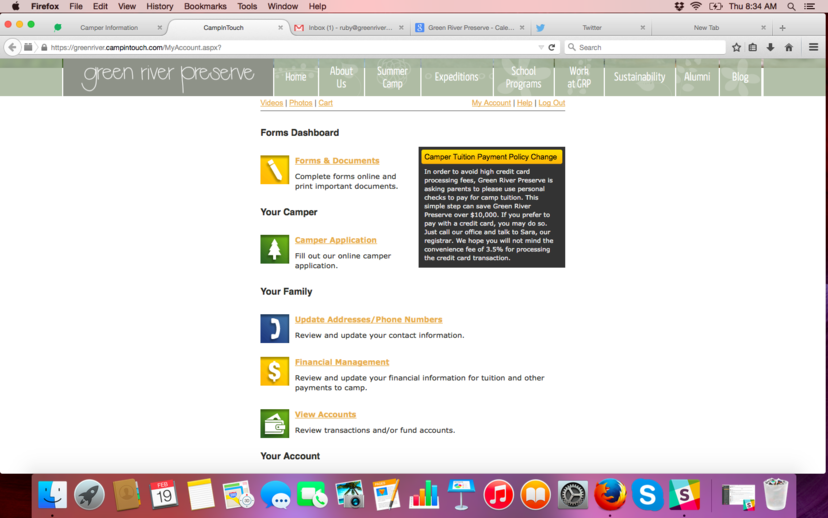Click the My Account link
This screenshot has width=828, height=518.
(x=491, y=103)
